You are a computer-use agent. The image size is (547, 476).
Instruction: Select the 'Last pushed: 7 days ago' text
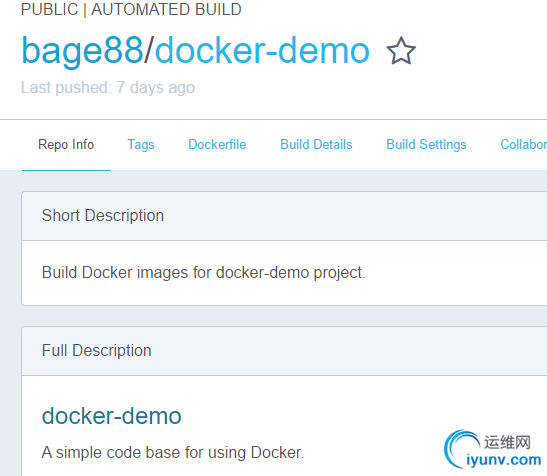pyautogui.click(x=108, y=88)
